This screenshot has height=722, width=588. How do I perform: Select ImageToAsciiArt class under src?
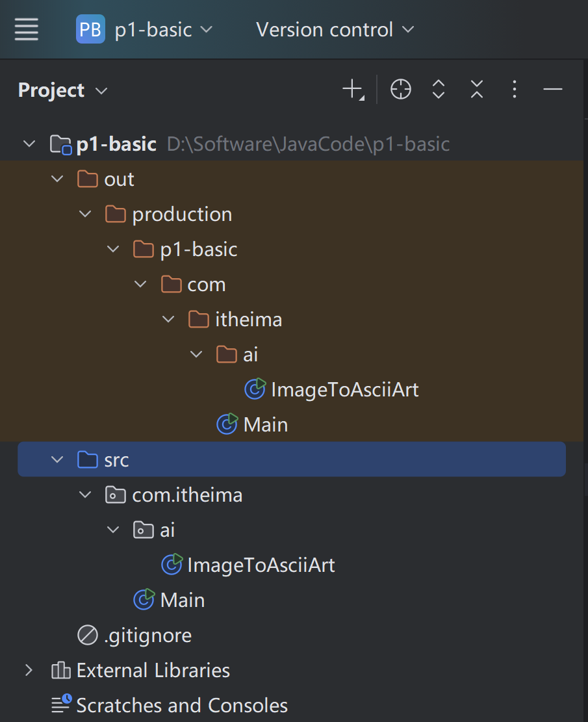[x=261, y=565]
